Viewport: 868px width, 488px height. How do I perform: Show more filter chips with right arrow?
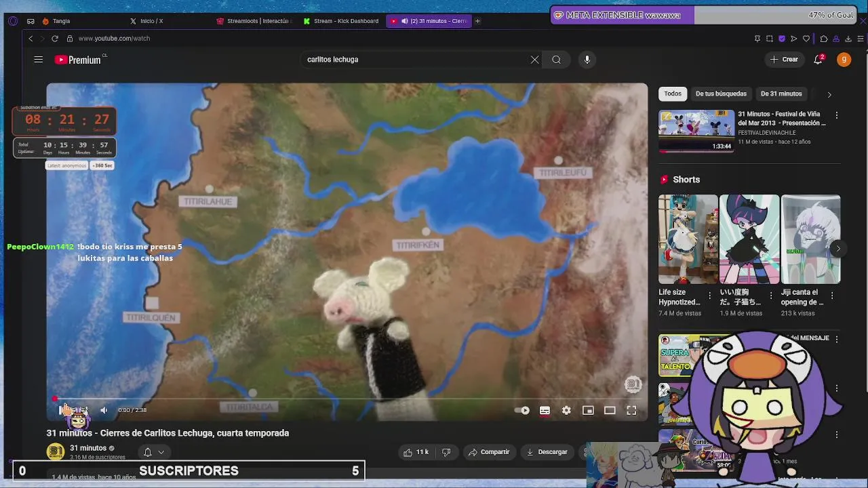(829, 94)
